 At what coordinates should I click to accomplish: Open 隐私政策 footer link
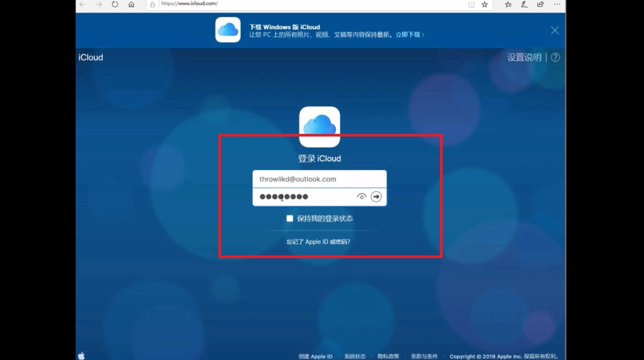click(x=388, y=356)
